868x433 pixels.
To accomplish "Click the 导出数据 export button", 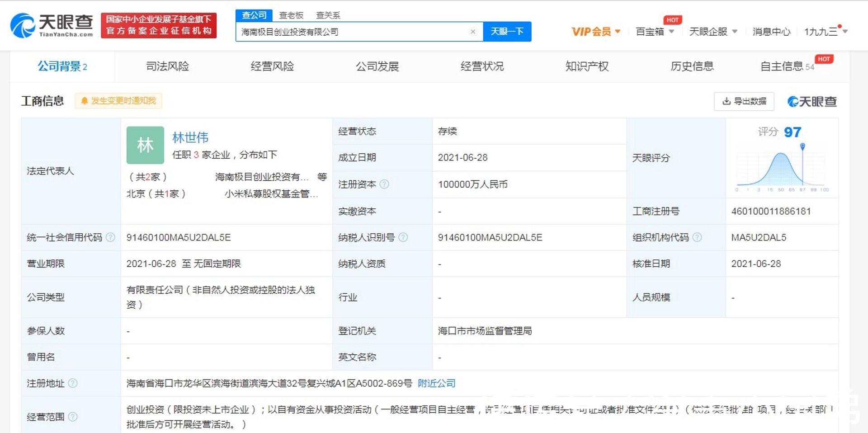I will (744, 101).
